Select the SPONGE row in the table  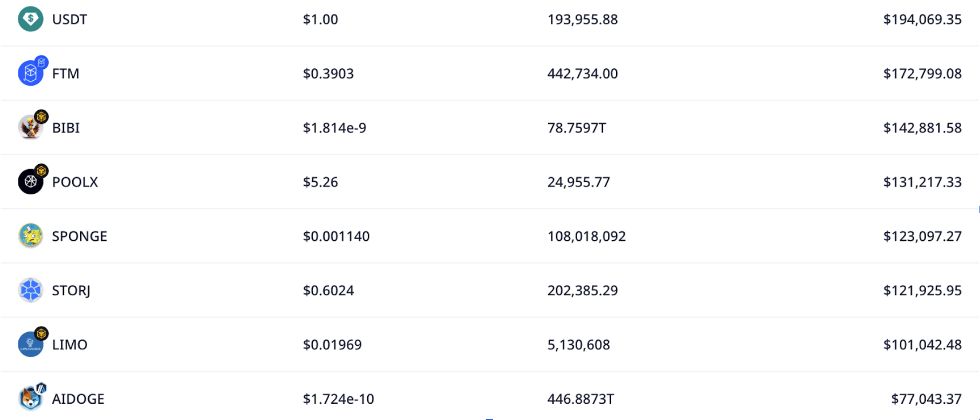(x=490, y=236)
